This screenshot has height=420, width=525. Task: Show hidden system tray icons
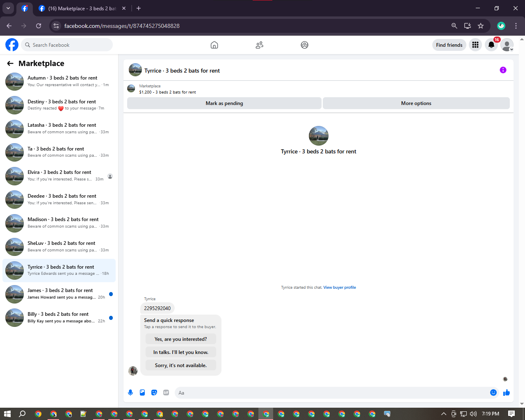[443, 414]
